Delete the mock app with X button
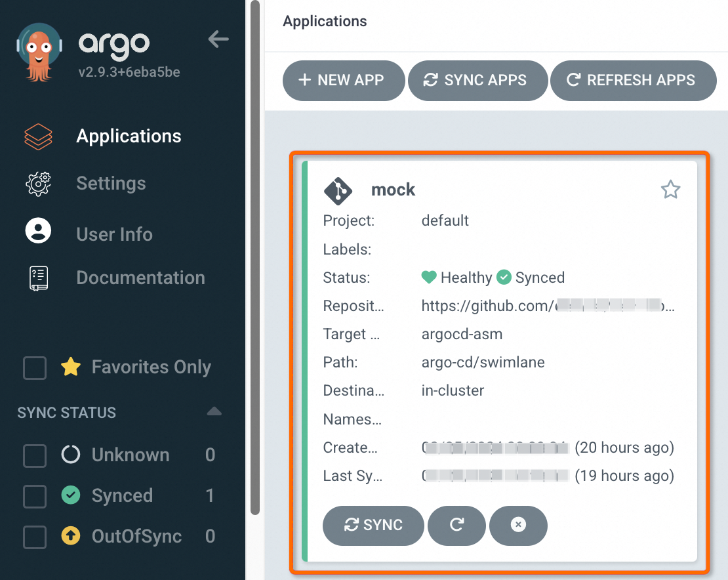Image resolution: width=728 pixels, height=580 pixels. (518, 525)
